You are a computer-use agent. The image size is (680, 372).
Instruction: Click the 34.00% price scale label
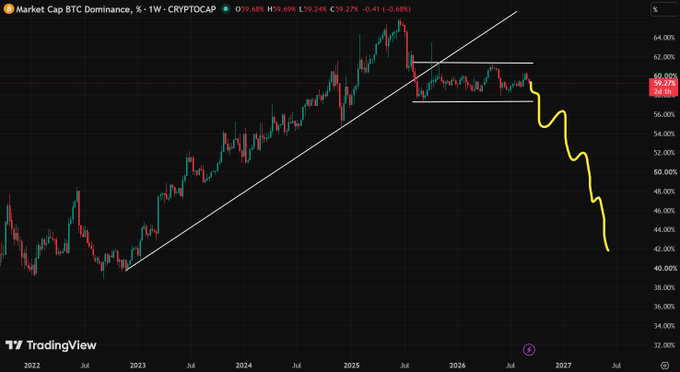tap(664, 326)
